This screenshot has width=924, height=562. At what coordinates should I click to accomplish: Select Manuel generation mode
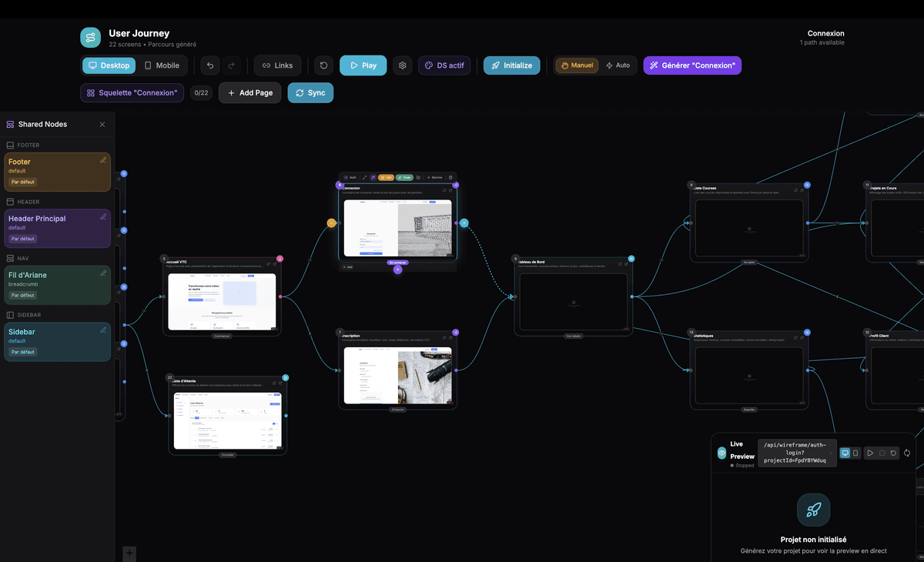577,65
